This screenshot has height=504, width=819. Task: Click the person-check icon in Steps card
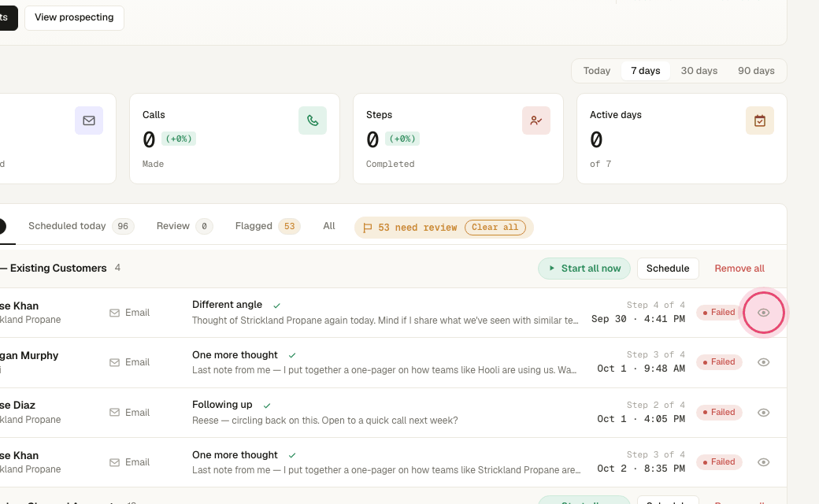point(536,120)
